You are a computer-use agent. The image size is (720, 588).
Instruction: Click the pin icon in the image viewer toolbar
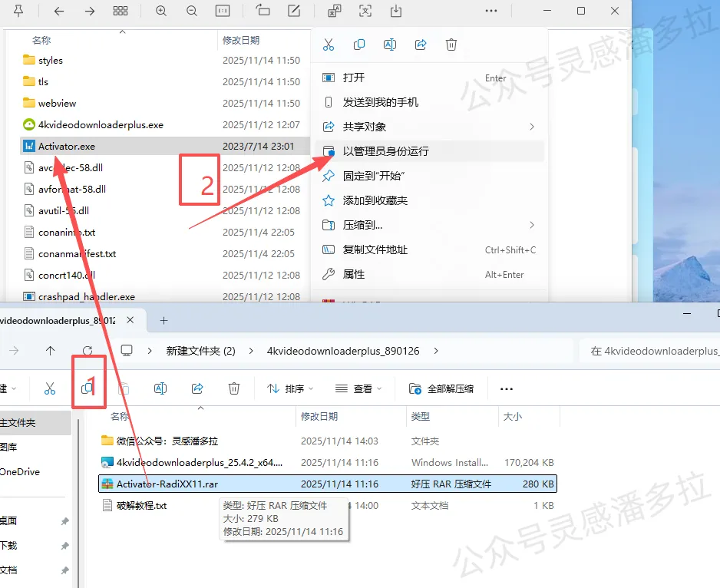click(x=18, y=11)
